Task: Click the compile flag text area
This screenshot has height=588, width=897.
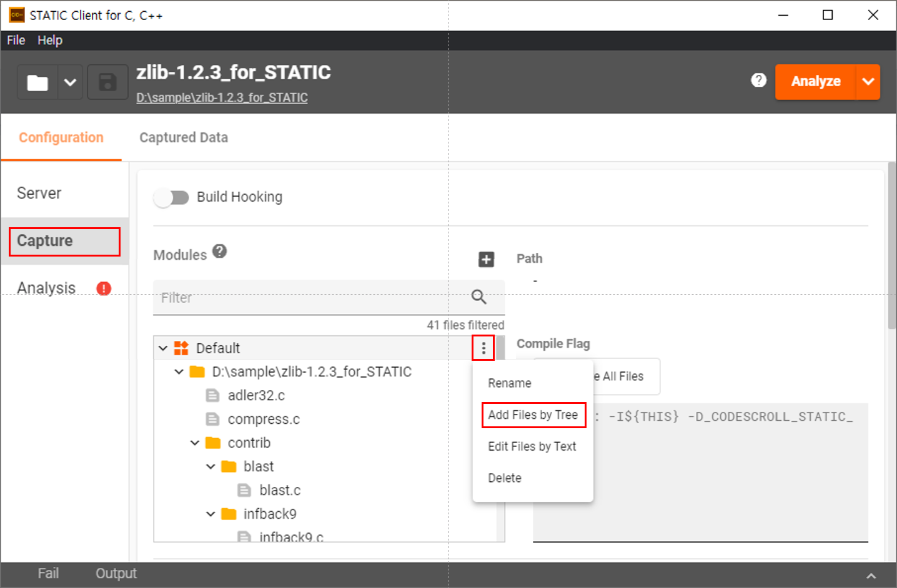Action: coord(700,473)
